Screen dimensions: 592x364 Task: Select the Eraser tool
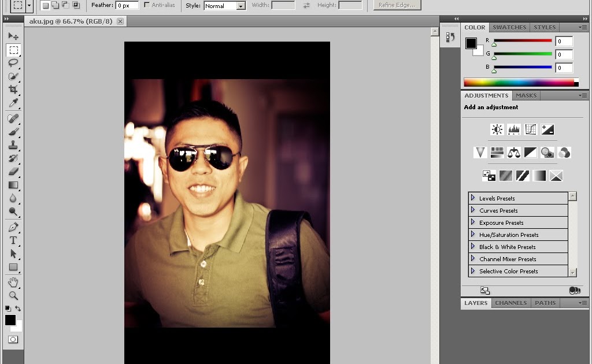[x=13, y=172]
